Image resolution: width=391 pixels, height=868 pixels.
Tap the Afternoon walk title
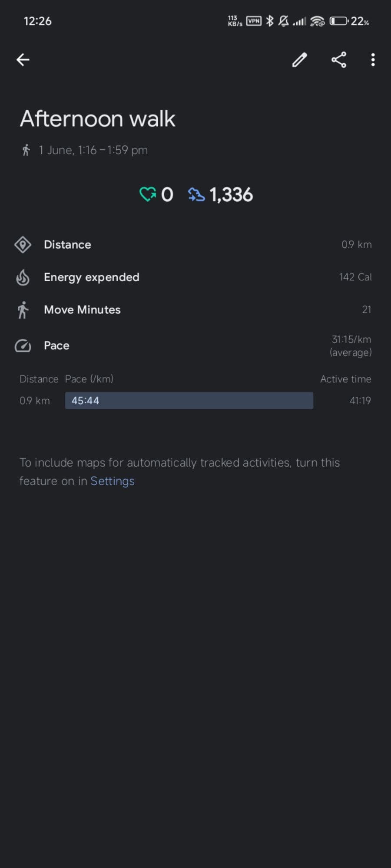(x=98, y=119)
